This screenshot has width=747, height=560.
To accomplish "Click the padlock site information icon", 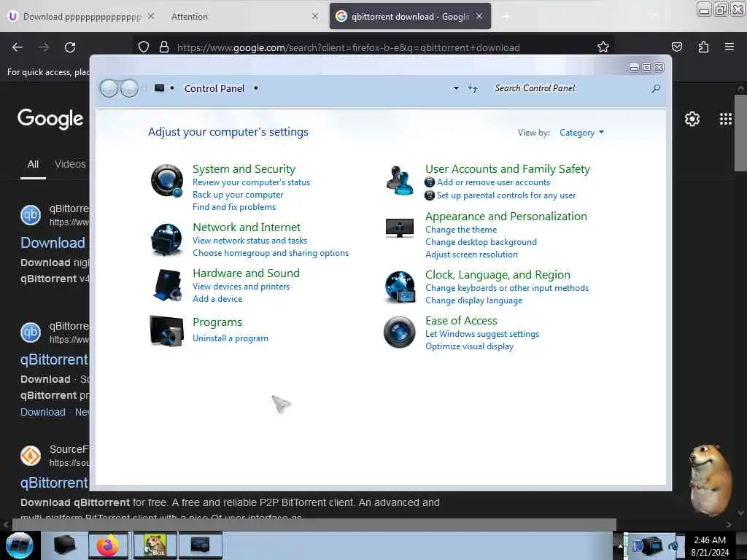I will click(x=164, y=47).
